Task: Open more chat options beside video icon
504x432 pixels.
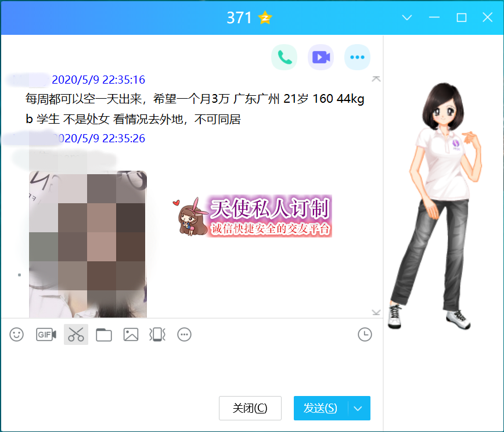Action: point(357,57)
